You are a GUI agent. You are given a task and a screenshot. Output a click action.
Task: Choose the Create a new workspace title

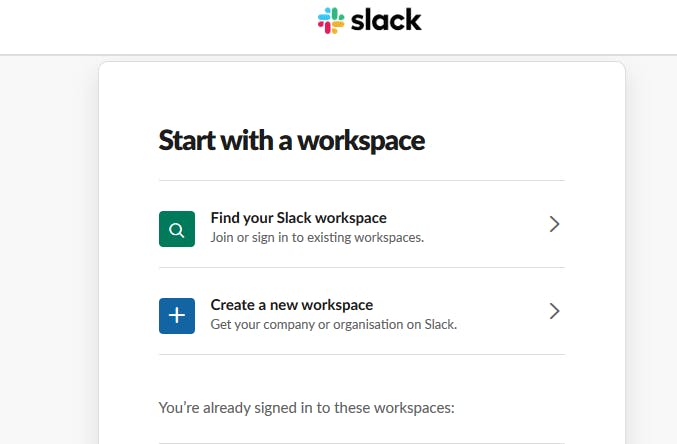point(291,305)
